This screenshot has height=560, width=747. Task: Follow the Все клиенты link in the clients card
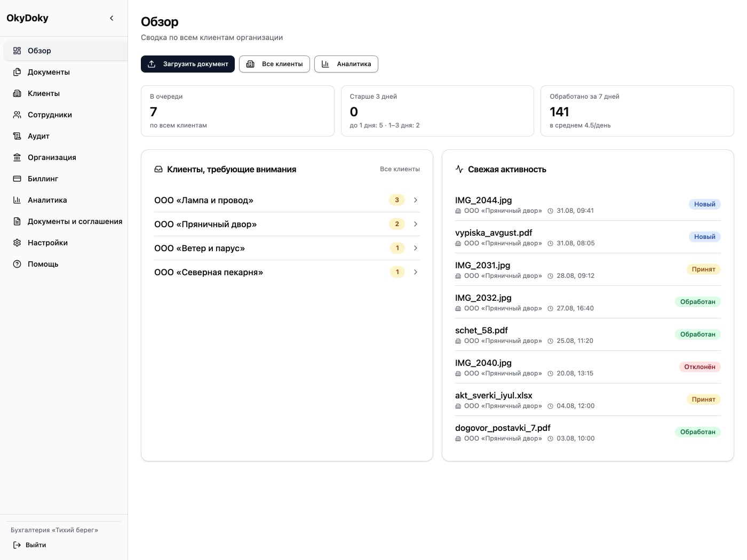coord(400,169)
